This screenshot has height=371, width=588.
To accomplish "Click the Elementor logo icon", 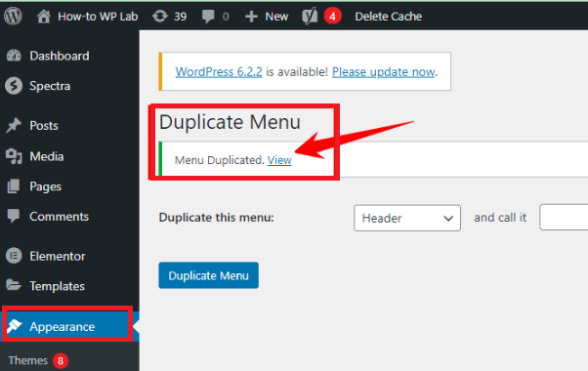I will click(x=14, y=256).
